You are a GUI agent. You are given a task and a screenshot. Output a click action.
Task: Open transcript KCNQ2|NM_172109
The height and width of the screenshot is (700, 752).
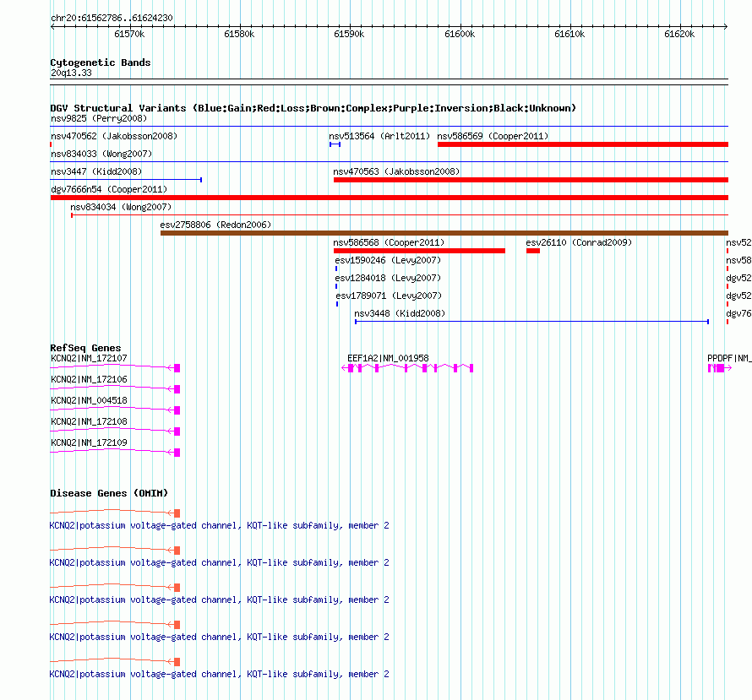(x=89, y=442)
